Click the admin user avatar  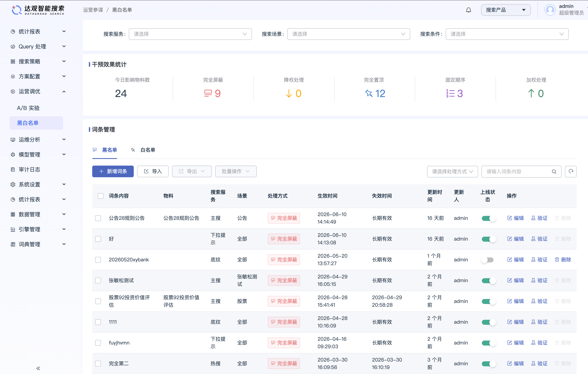tap(550, 10)
